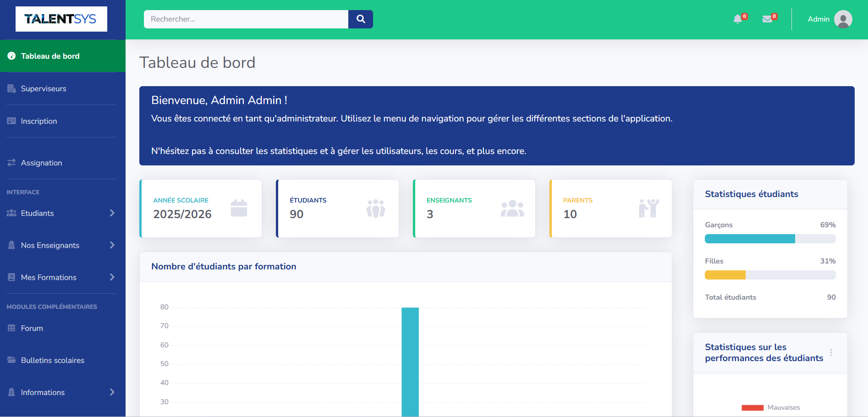Open the messages envelope icon
The image size is (868, 417).
pos(767,19)
